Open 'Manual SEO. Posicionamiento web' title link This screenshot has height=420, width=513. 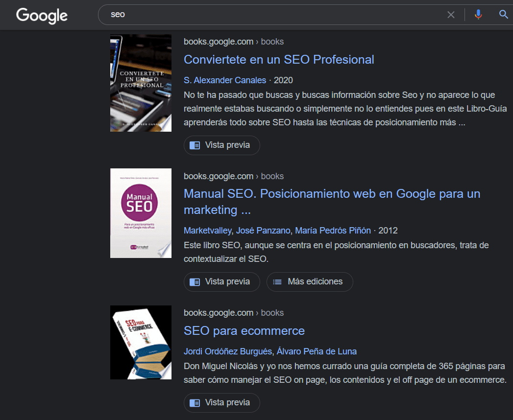coord(332,202)
